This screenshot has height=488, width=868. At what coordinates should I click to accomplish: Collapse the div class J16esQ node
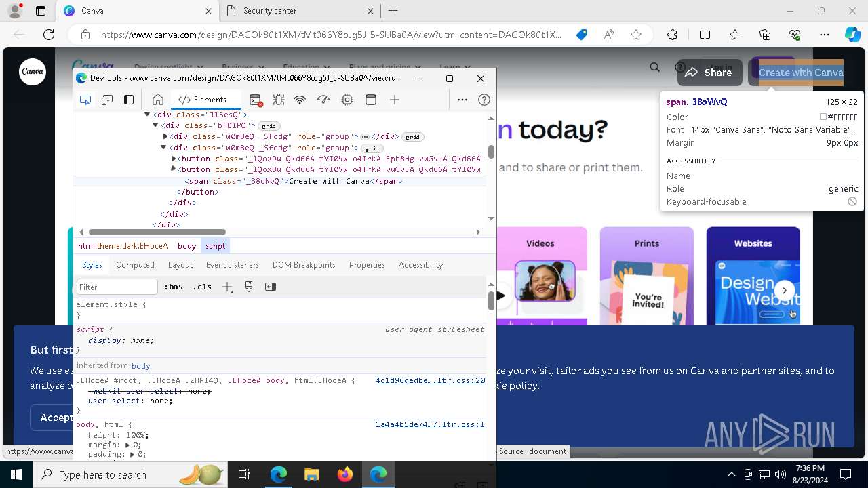point(147,115)
